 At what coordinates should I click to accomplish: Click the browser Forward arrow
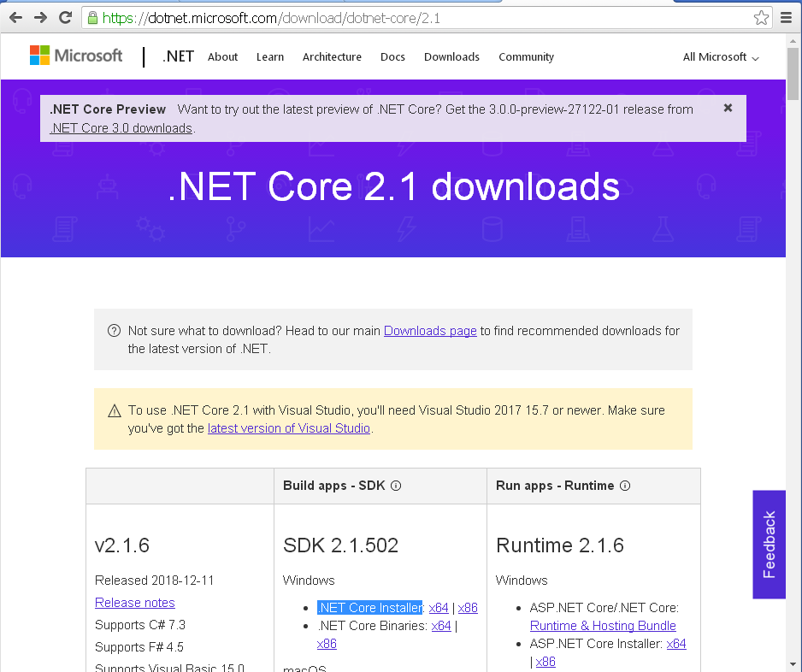click(40, 18)
